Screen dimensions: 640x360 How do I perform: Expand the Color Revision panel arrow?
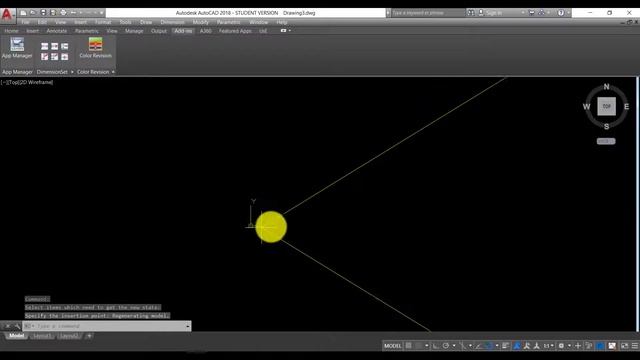click(113, 72)
